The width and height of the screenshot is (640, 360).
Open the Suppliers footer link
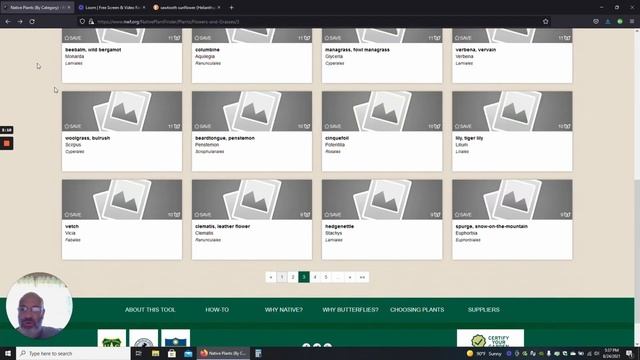[x=484, y=310]
